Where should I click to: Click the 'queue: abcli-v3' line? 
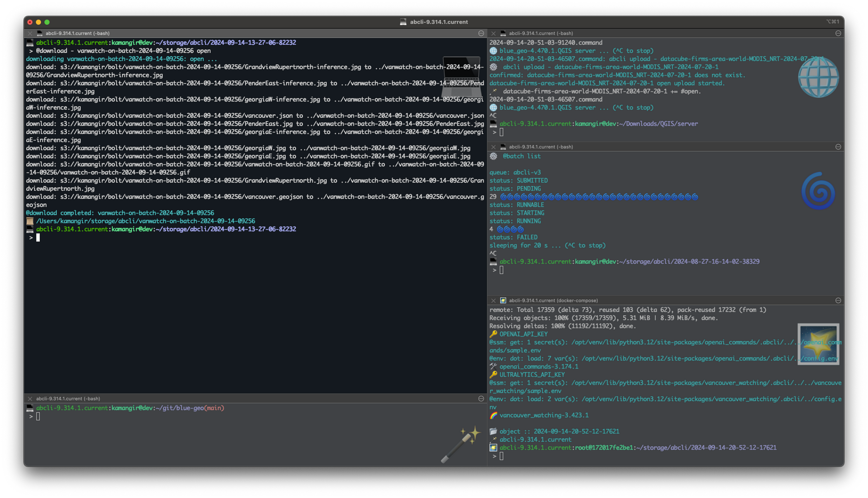(515, 172)
